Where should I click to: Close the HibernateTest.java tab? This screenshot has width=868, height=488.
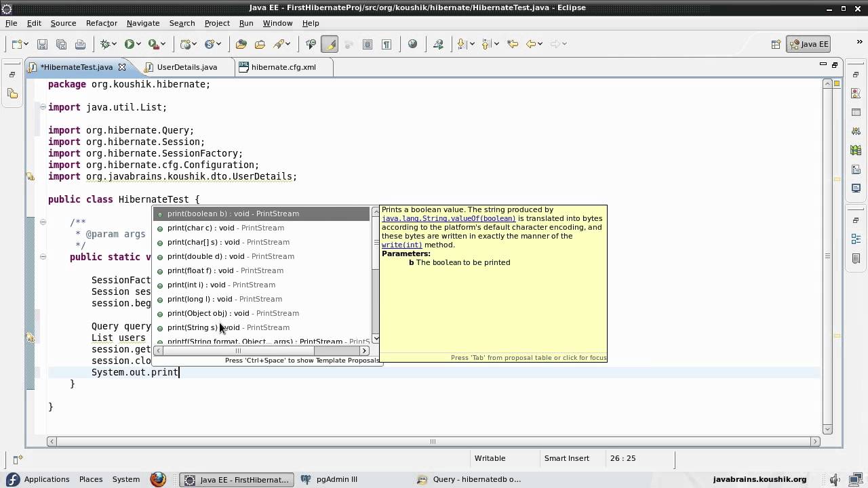click(x=122, y=67)
